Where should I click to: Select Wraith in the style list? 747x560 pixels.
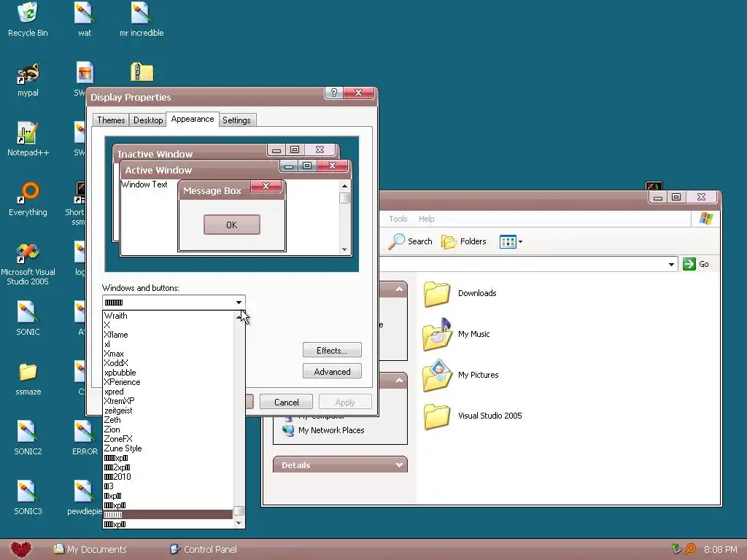tap(168, 316)
